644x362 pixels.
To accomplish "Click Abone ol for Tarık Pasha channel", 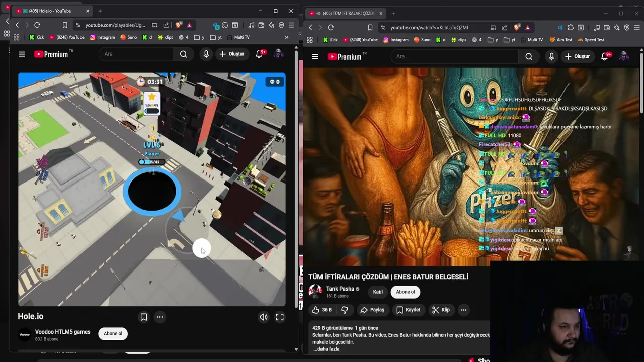I will click(406, 292).
